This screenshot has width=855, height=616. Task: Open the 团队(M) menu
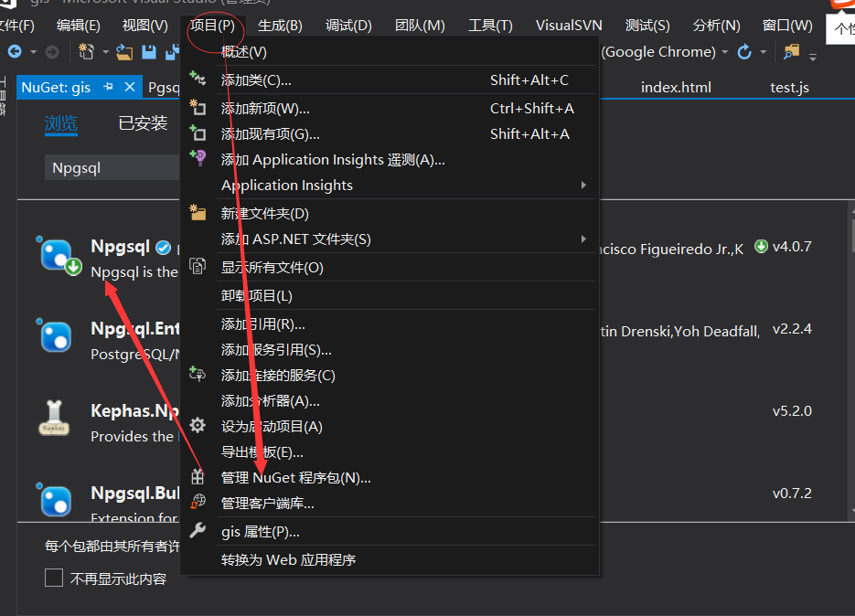click(420, 26)
